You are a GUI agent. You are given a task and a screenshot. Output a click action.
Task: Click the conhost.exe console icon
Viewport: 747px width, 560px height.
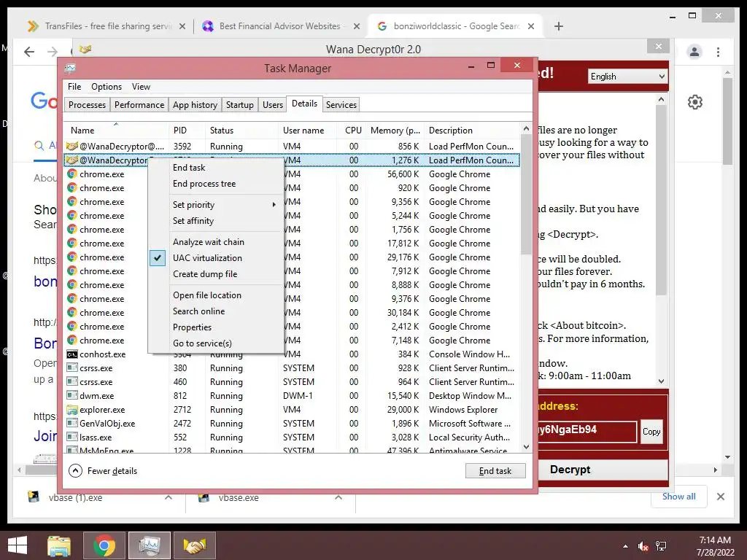72,354
